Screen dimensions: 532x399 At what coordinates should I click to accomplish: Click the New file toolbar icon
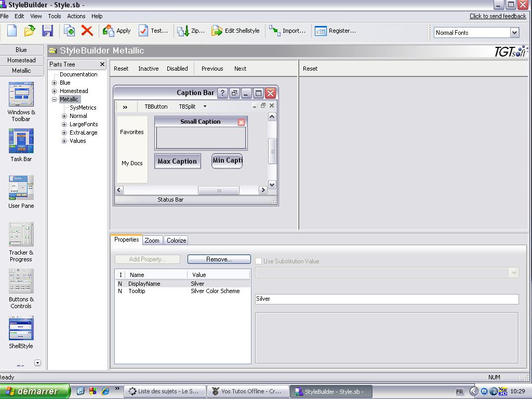(x=11, y=31)
